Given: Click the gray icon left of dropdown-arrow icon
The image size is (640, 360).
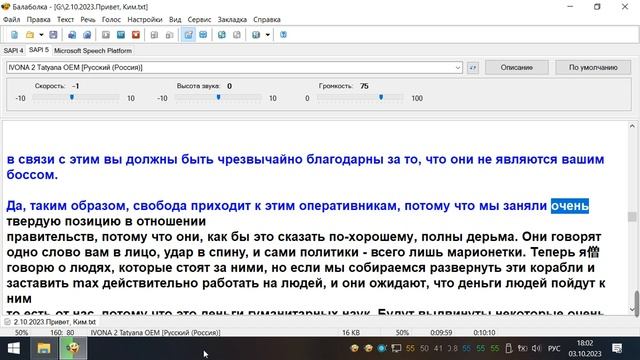Looking at the screenshot, I should (237, 35).
